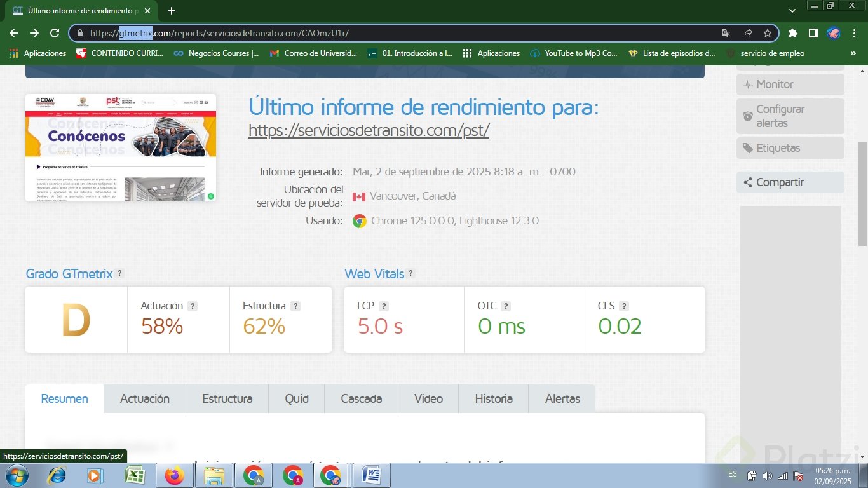This screenshot has height=488, width=868.
Task: Open the servicio de empleo bookmark
Action: 765,53
